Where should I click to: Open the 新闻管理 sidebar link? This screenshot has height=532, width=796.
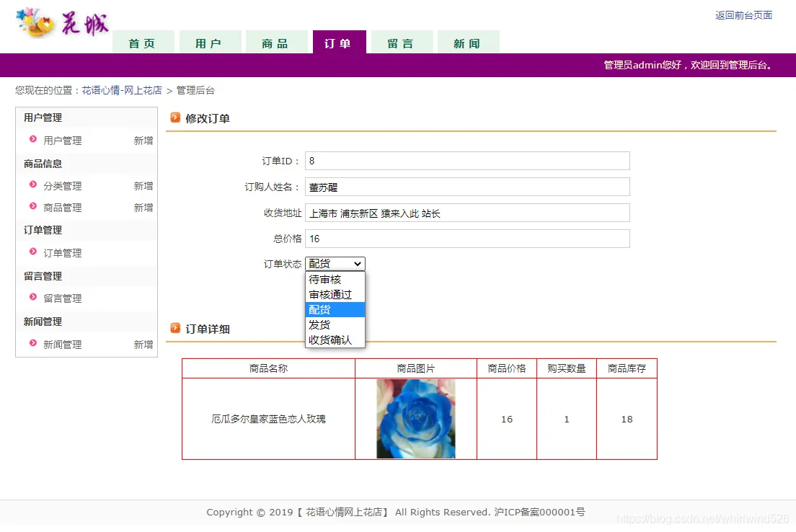click(63, 345)
